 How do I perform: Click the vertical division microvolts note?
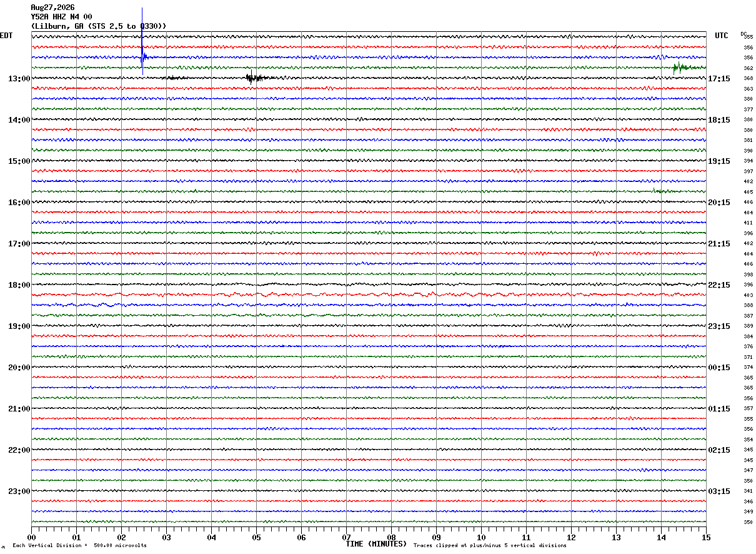tap(80, 546)
